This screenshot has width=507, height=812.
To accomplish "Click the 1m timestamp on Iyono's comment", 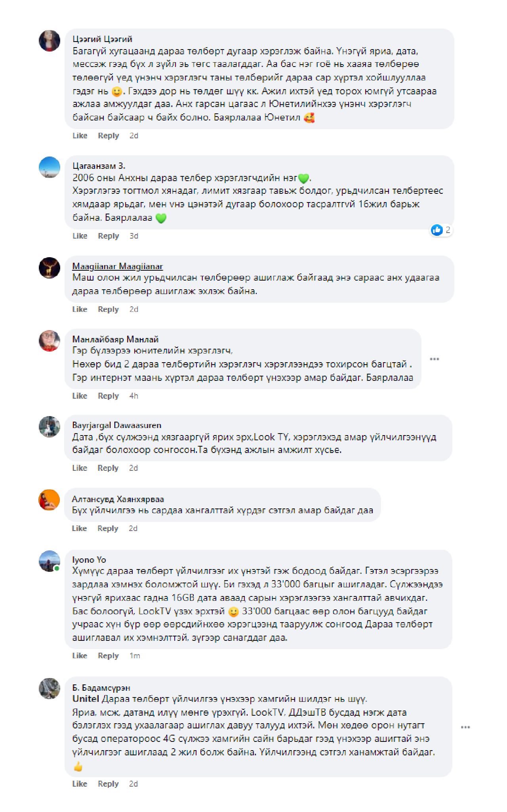I will coord(135,655).
